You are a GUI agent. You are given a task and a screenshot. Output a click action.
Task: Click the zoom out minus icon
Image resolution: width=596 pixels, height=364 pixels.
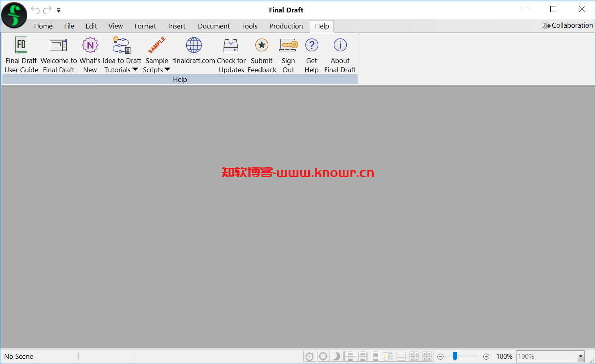point(440,357)
